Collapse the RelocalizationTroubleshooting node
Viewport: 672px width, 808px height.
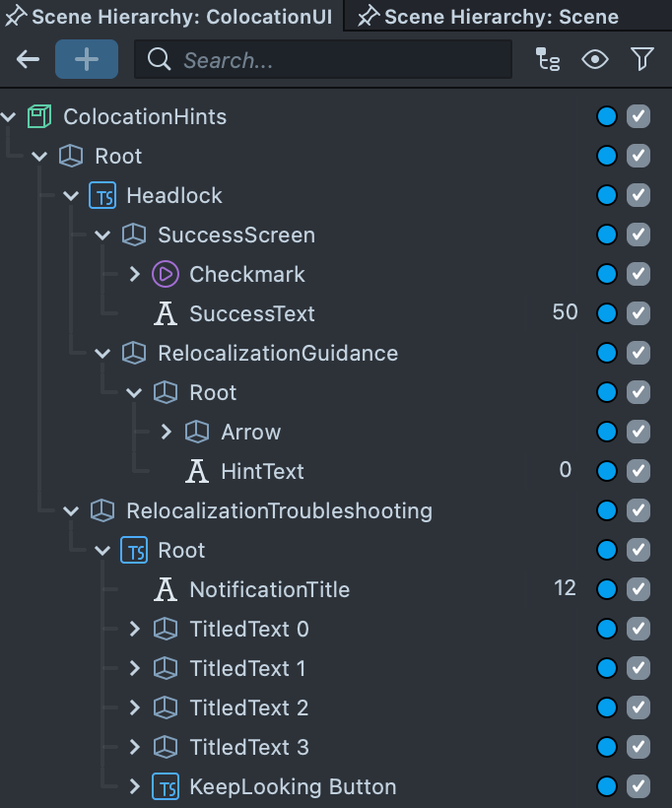click(72, 511)
